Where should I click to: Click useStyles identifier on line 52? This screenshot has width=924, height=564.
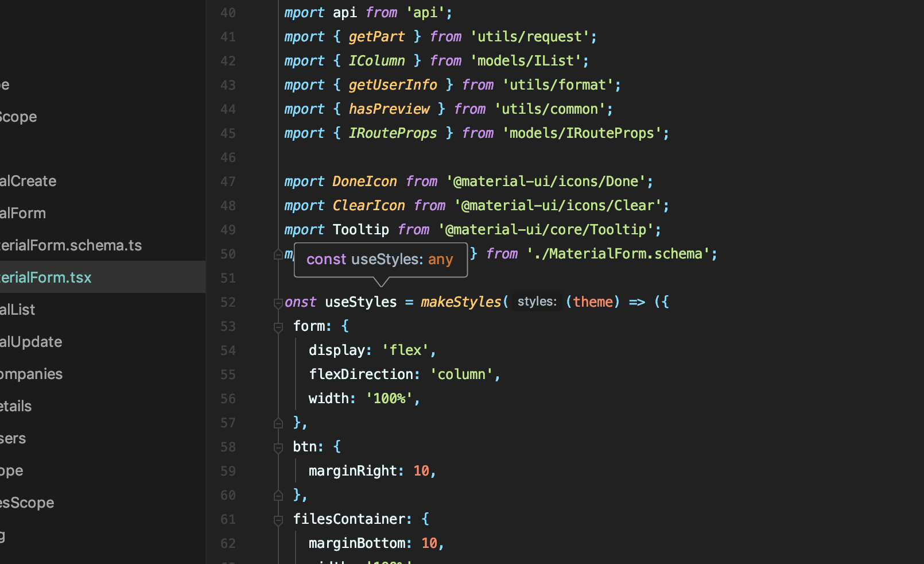pos(361,302)
